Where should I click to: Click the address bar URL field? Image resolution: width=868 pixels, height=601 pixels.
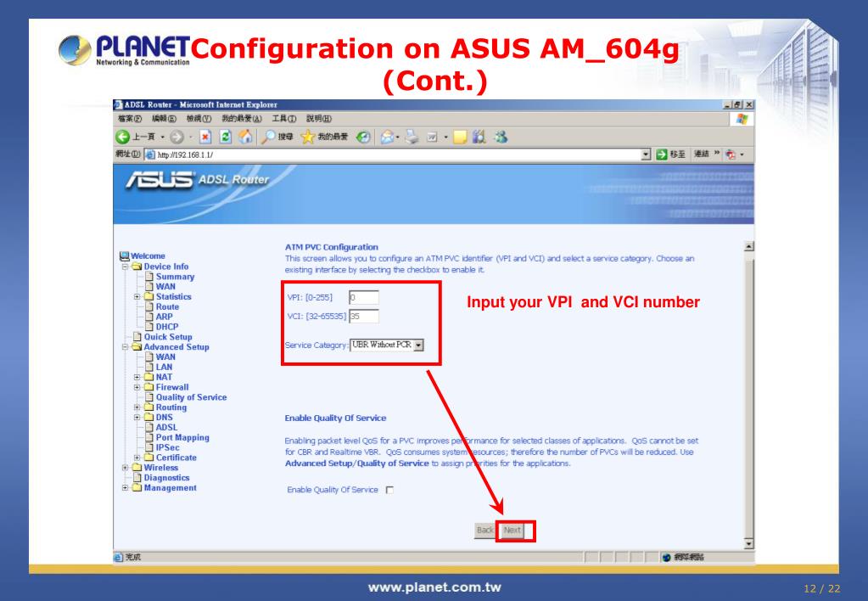397,154
